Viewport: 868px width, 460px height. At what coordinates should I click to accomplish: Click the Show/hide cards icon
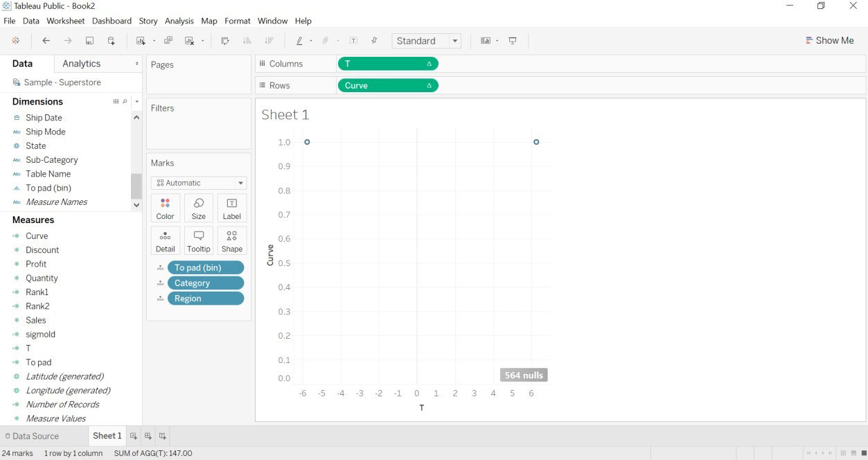pyautogui.click(x=486, y=41)
